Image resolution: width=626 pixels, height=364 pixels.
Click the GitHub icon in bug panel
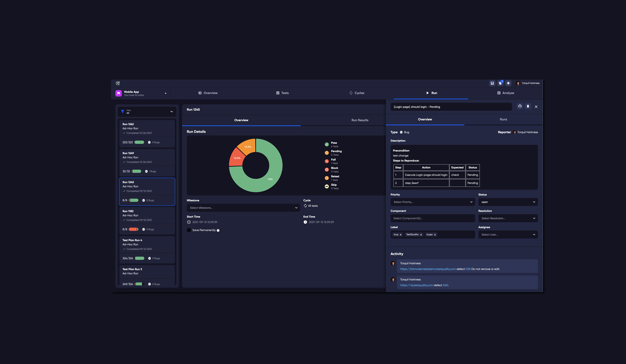[x=520, y=107]
